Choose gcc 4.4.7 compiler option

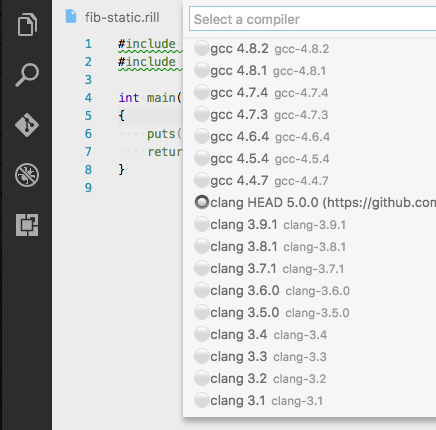click(x=309, y=181)
